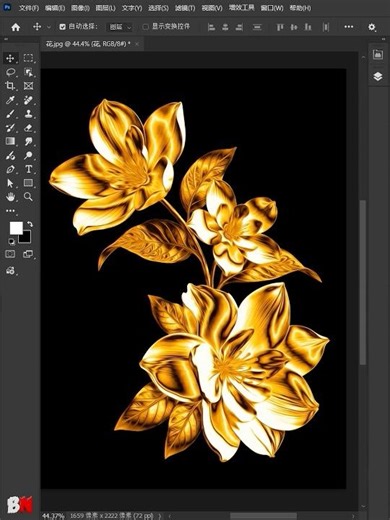Choose the Spot Healing Brush tool
The width and height of the screenshot is (390, 520).
28,100
